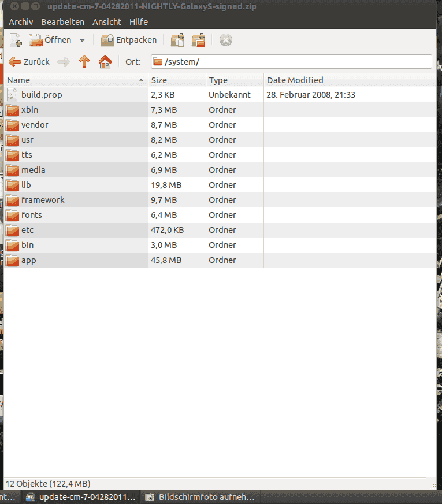Click the app folder name
The height and width of the screenshot is (504, 442).
click(x=28, y=261)
